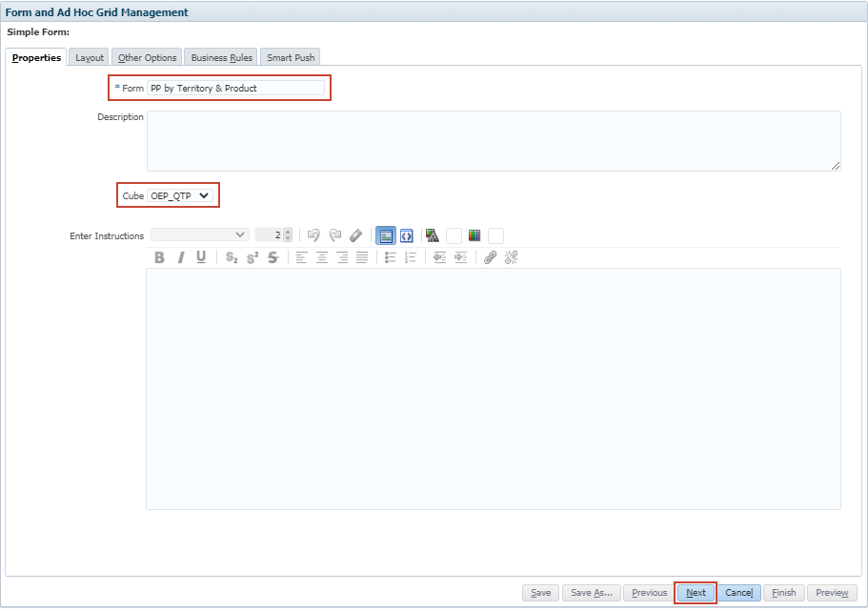Open the Smart Push tab
The height and width of the screenshot is (611, 868).
[290, 57]
